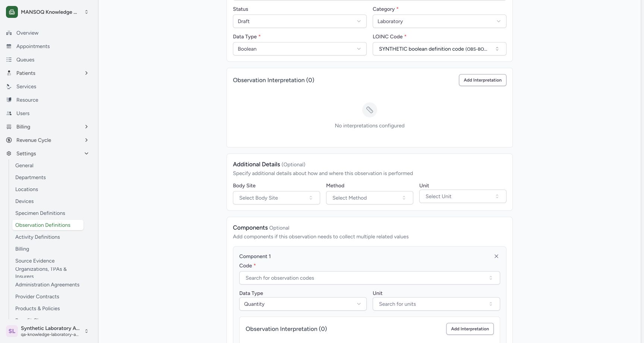Open the Boolean Data Type dropdown

300,49
